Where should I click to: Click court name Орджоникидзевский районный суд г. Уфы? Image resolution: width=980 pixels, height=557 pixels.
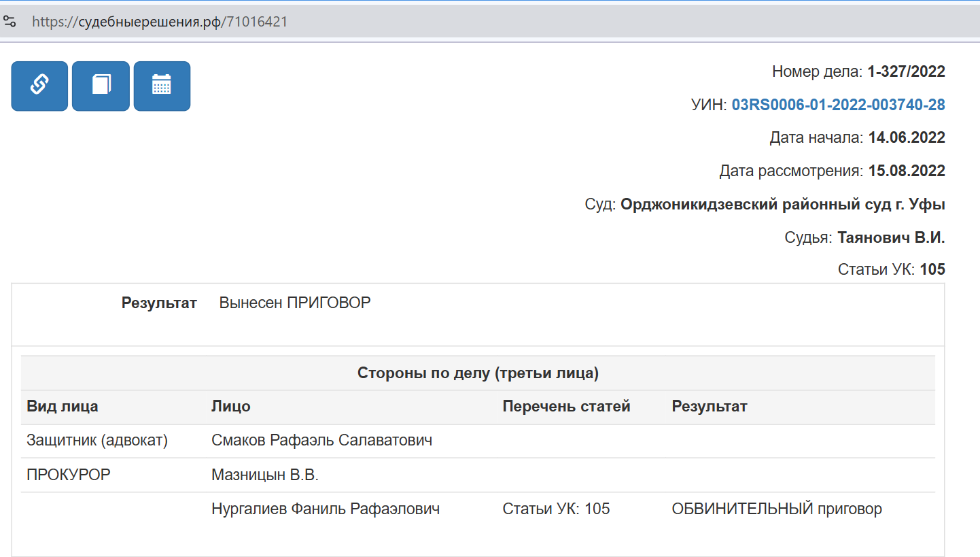click(783, 204)
